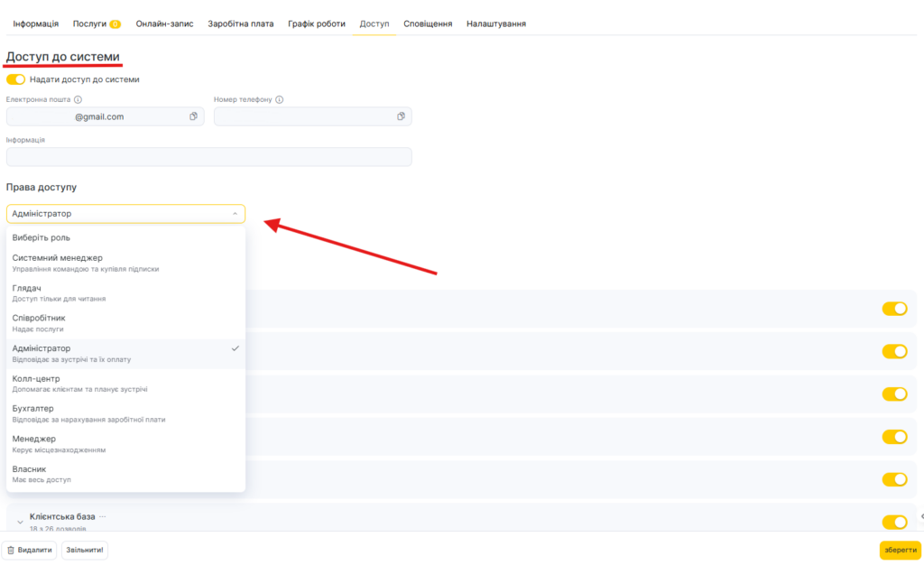Disable the Надати доступ до системи toggle
Image resolution: width=924 pixels, height=565 pixels.
[x=15, y=79]
